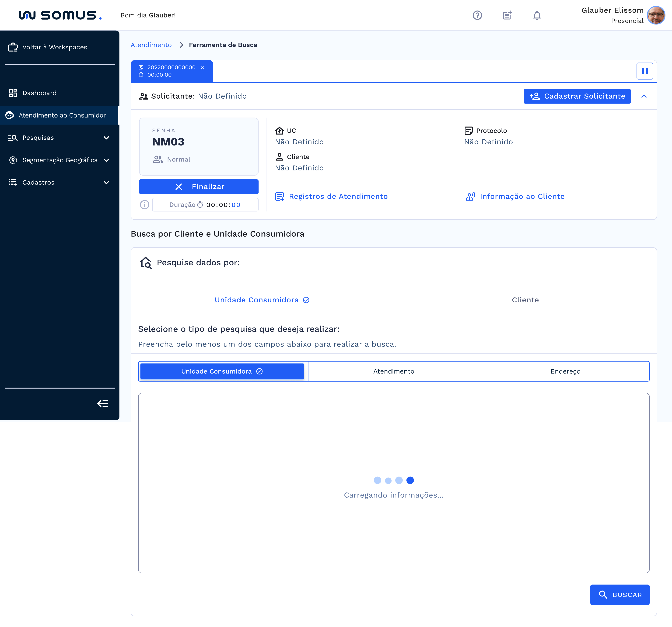
Task: Select the Endereço search type option
Action: coord(565,371)
